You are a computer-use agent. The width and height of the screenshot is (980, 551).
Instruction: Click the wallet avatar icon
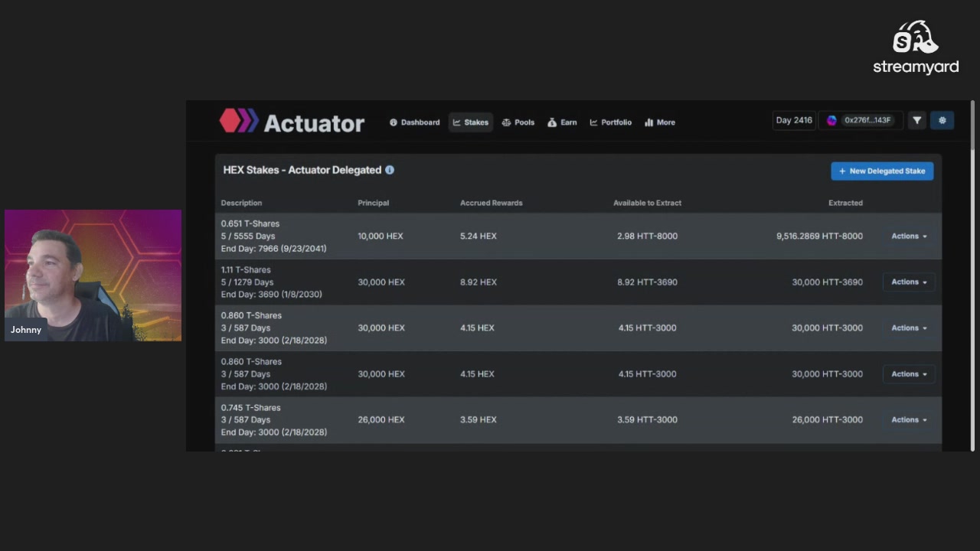(x=831, y=120)
